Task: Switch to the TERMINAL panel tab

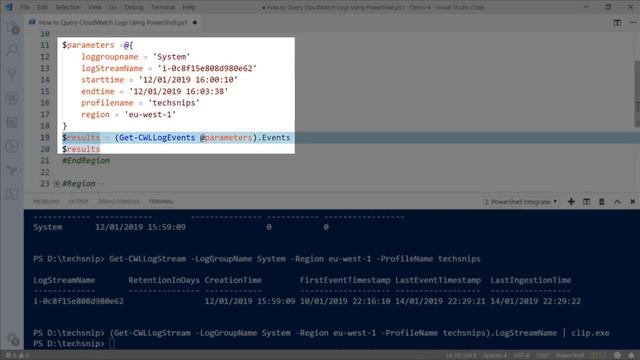Action: pyautogui.click(x=161, y=202)
